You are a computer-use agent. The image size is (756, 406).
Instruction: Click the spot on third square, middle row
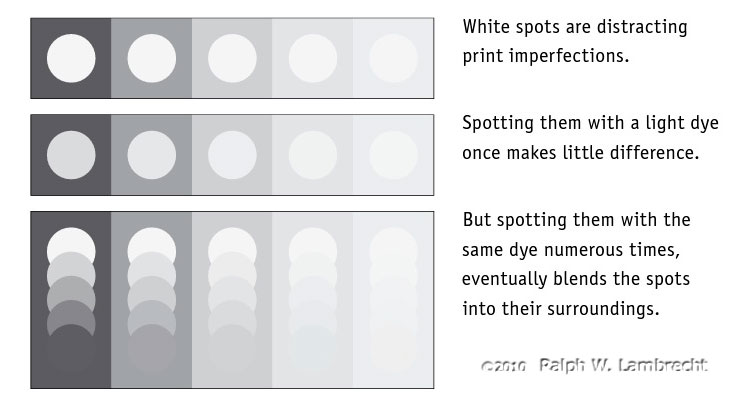coord(232,155)
